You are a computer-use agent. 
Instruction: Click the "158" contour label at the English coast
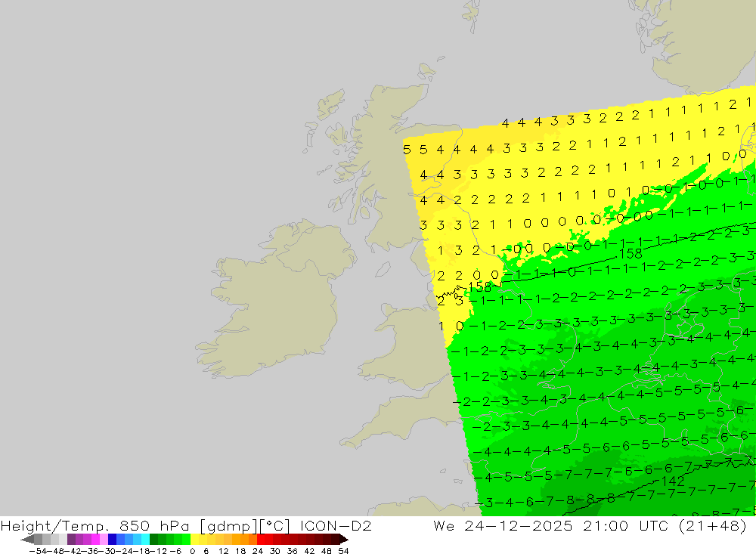(479, 287)
